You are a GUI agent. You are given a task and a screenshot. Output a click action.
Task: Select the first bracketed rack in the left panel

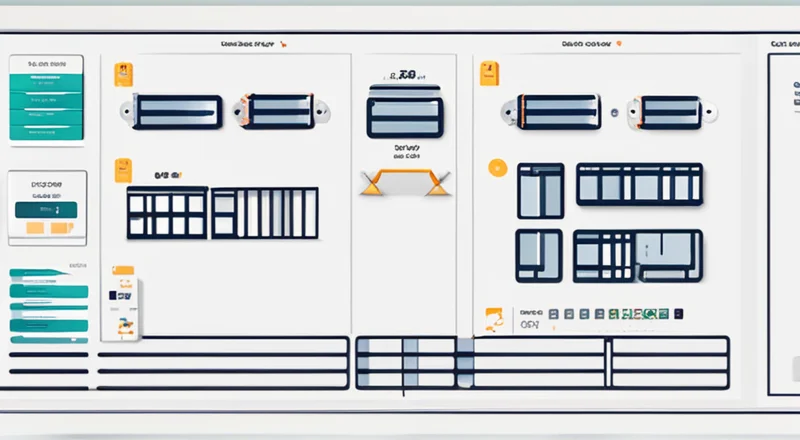(x=176, y=111)
